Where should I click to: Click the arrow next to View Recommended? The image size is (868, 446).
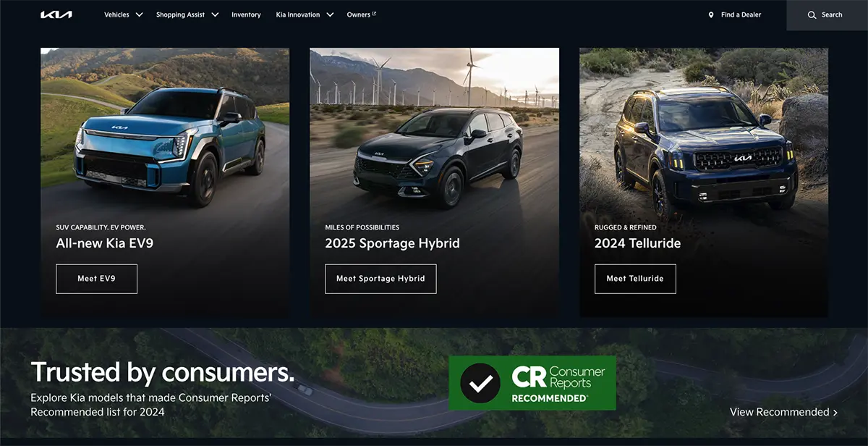(x=835, y=413)
